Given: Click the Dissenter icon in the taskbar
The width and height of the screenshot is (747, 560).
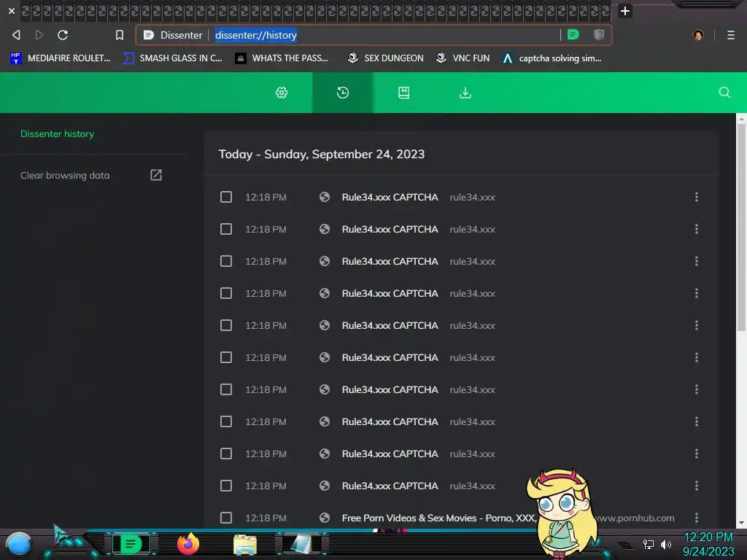Looking at the screenshot, I should click(131, 544).
